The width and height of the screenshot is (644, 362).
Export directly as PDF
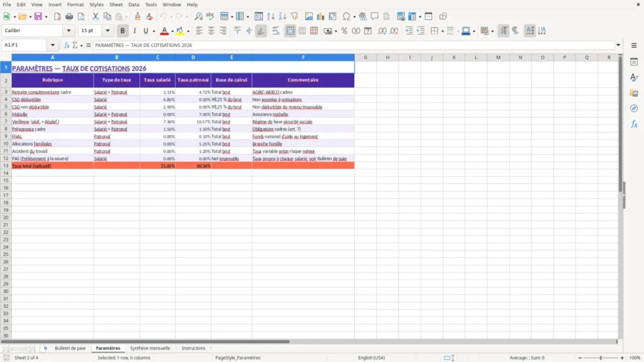tap(57, 16)
